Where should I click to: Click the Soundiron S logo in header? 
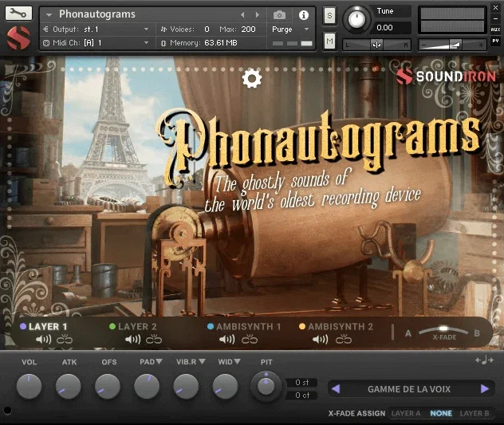[18, 38]
